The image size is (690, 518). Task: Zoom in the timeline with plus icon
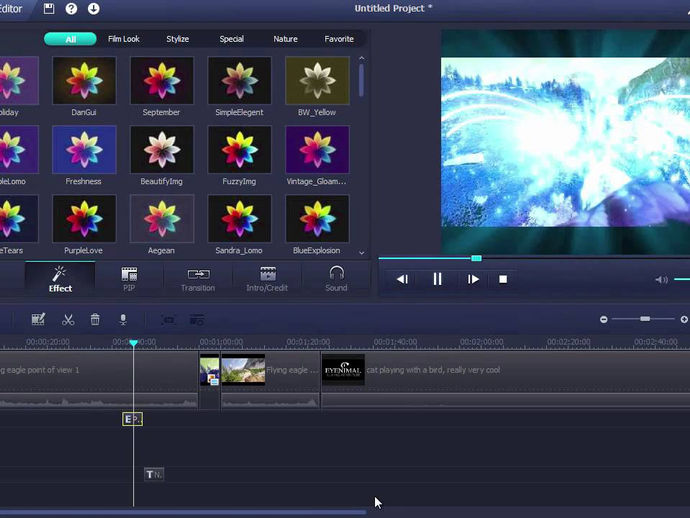tap(684, 319)
